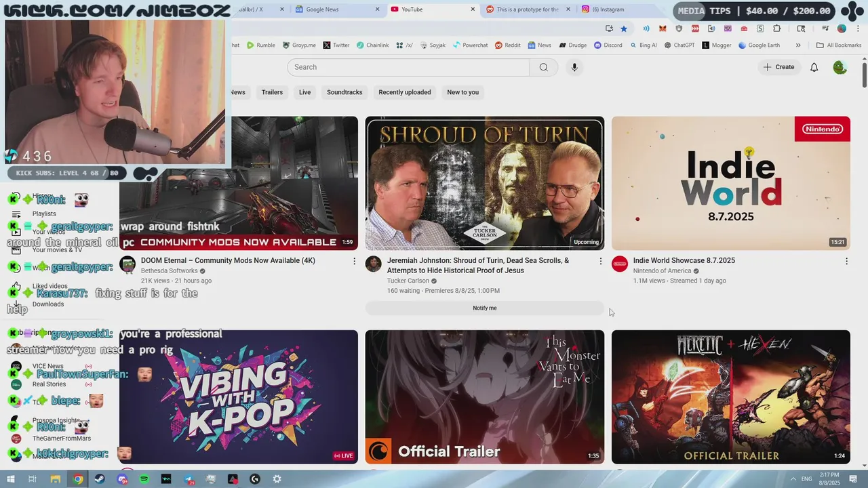This screenshot has height=488, width=868.
Task: Open the green S extension icon
Action: [x=760, y=28]
